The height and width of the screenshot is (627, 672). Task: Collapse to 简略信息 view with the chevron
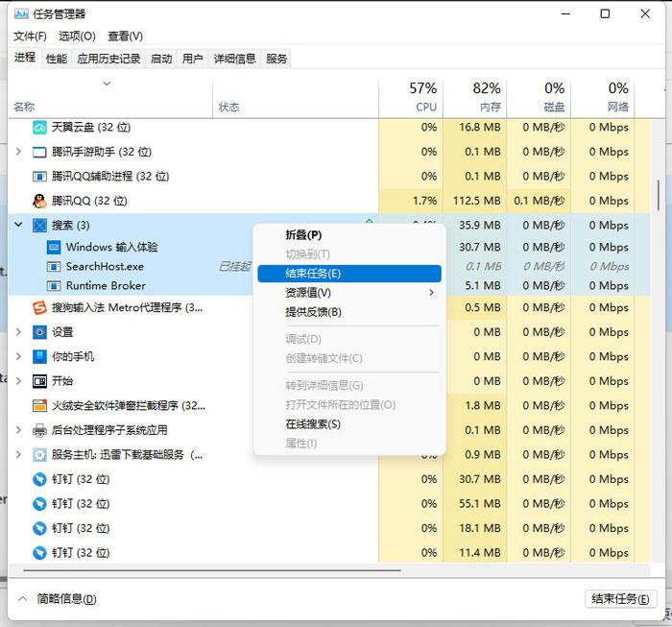point(23,599)
